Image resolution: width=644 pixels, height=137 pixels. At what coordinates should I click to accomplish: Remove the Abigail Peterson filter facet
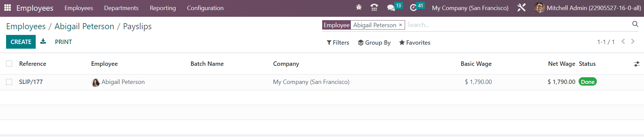coord(400,25)
